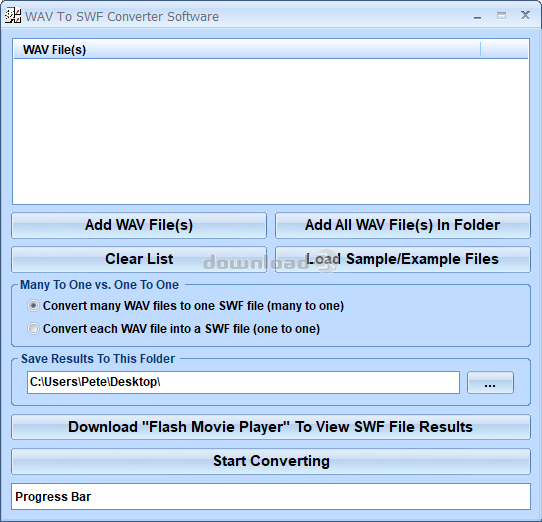
Task: Click the save folder path text field
Action: pyautogui.click(x=243, y=382)
